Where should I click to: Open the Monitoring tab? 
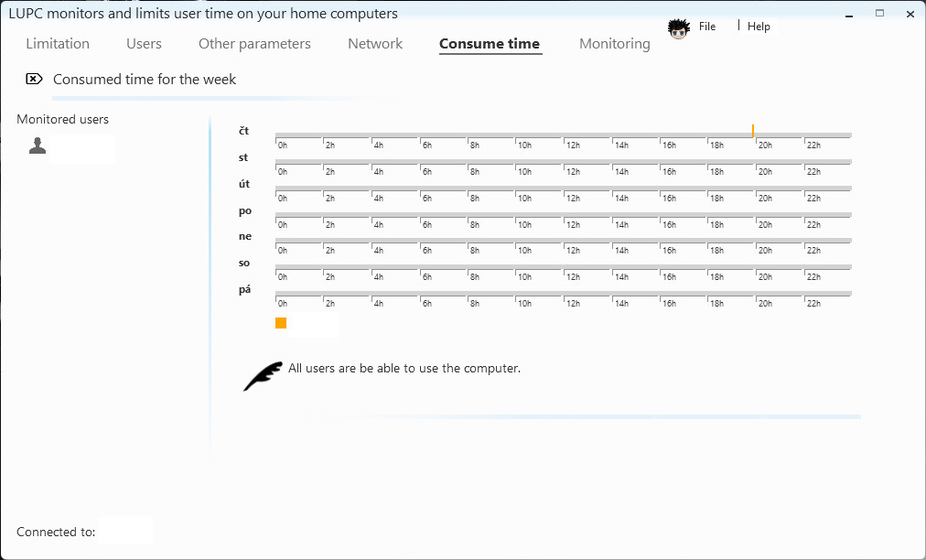(615, 44)
